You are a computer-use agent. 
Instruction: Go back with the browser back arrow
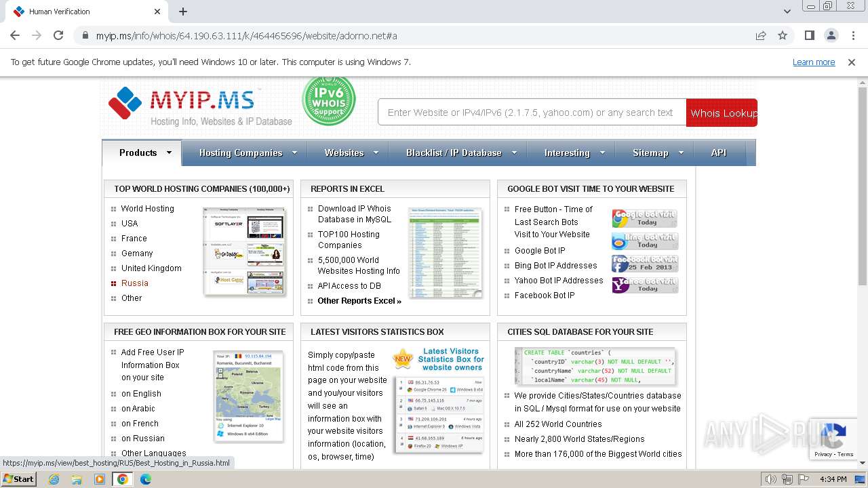coord(15,35)
